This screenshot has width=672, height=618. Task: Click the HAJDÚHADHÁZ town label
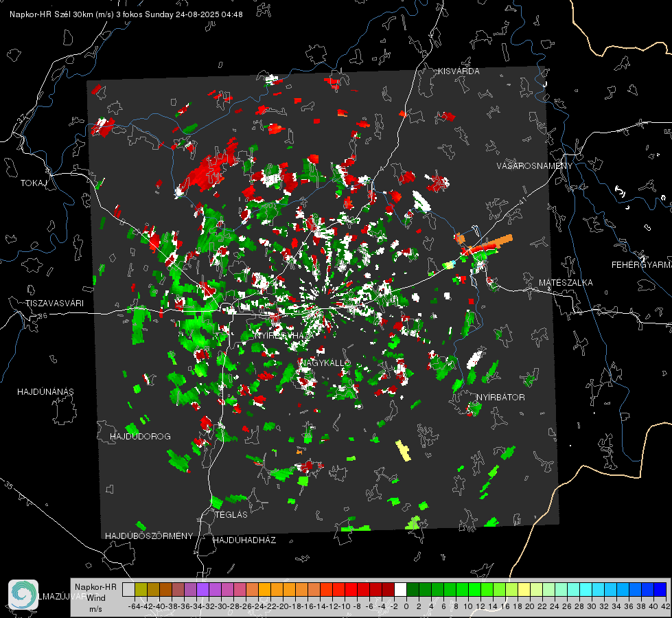[x=244, y=540]
